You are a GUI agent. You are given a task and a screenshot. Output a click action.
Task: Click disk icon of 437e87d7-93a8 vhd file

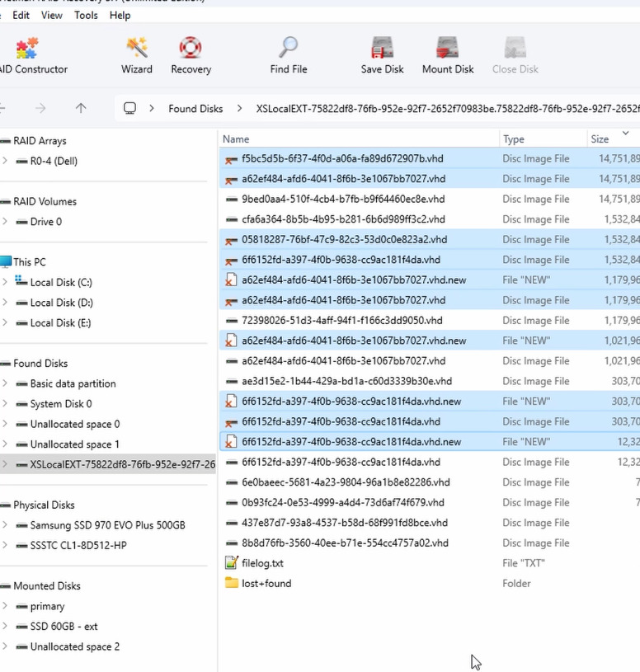click(x=232, y=523)
